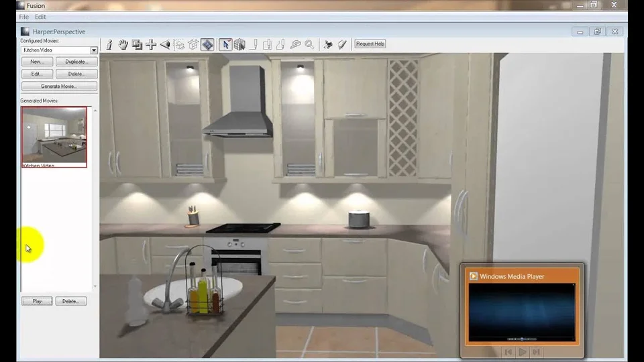This screenshot has height=362, width=644.
Task: Toggle the wireframe box view icon
Action: point(193,44)
